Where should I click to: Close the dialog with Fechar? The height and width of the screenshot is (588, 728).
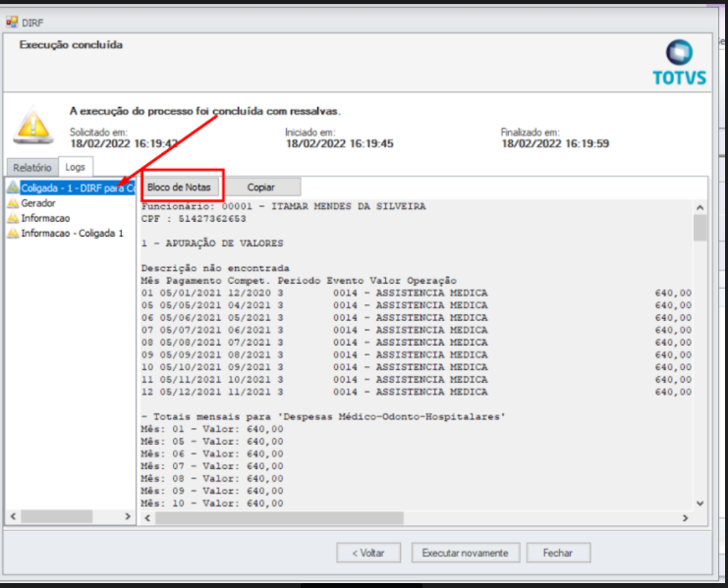tap(558, 553)
